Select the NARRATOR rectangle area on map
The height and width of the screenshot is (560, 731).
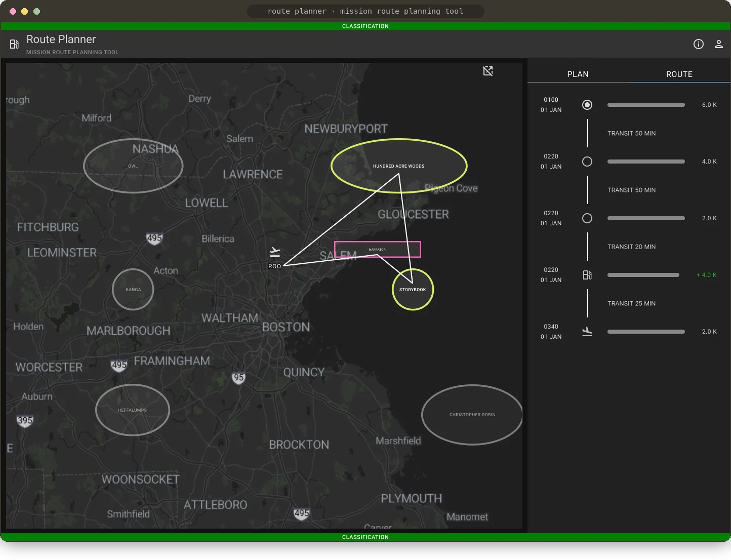(x=378, y=250)
